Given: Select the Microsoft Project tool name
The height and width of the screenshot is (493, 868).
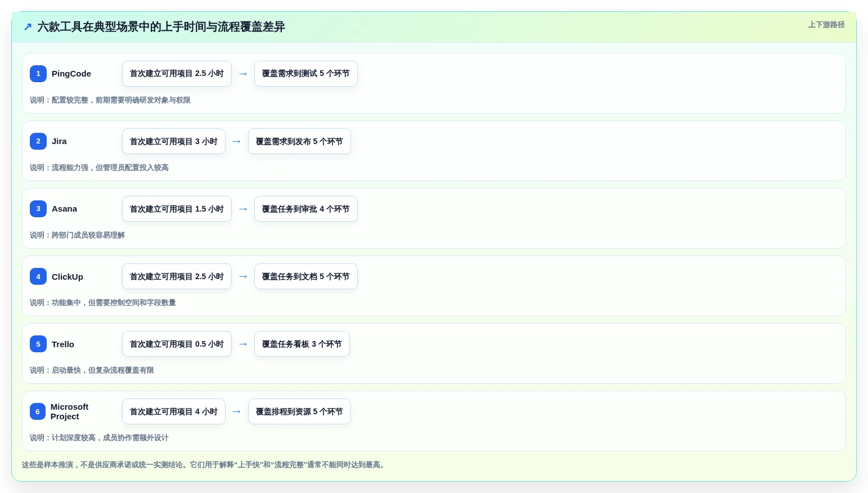Looking at the screenshot, I should 69,411.
